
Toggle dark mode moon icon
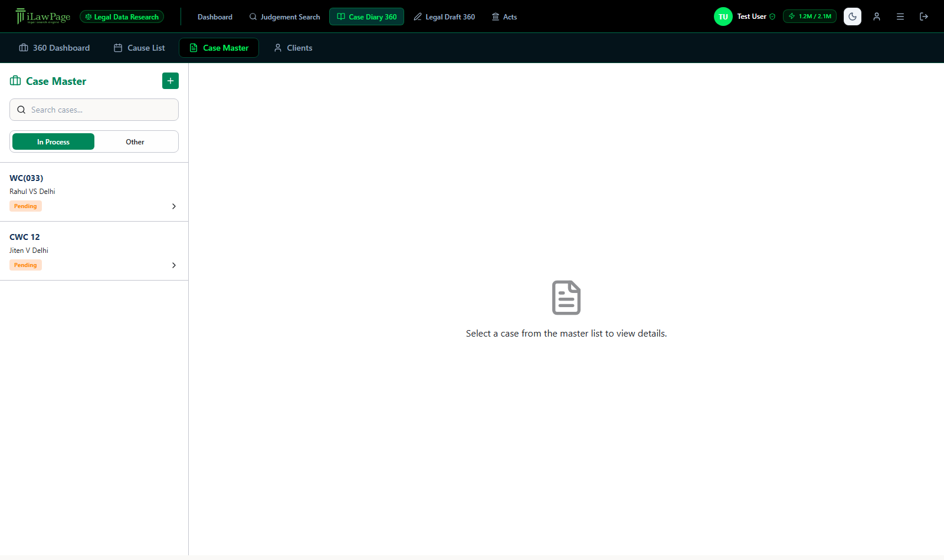click(x=853, y=17)
